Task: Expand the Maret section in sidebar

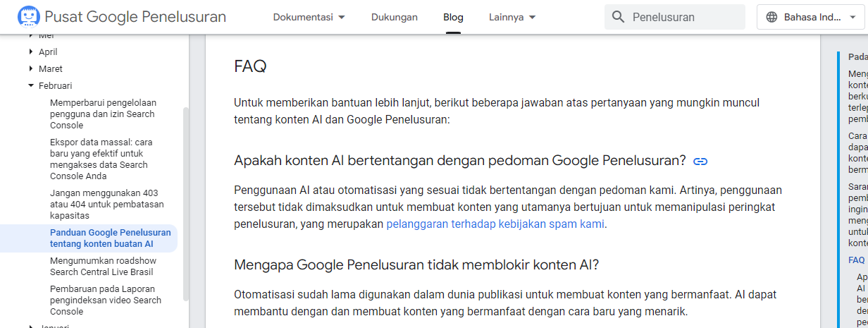Action: [31, 68]
